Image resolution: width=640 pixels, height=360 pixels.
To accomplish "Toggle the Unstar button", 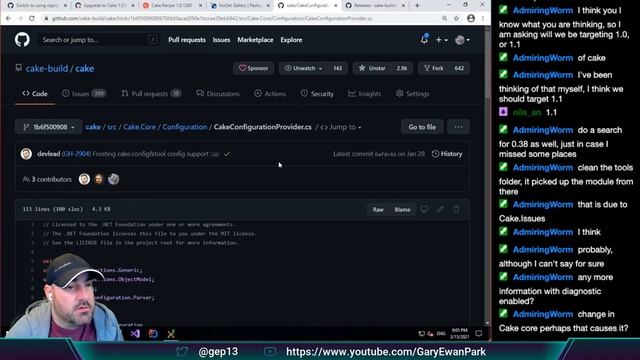I will pos(372,68).
